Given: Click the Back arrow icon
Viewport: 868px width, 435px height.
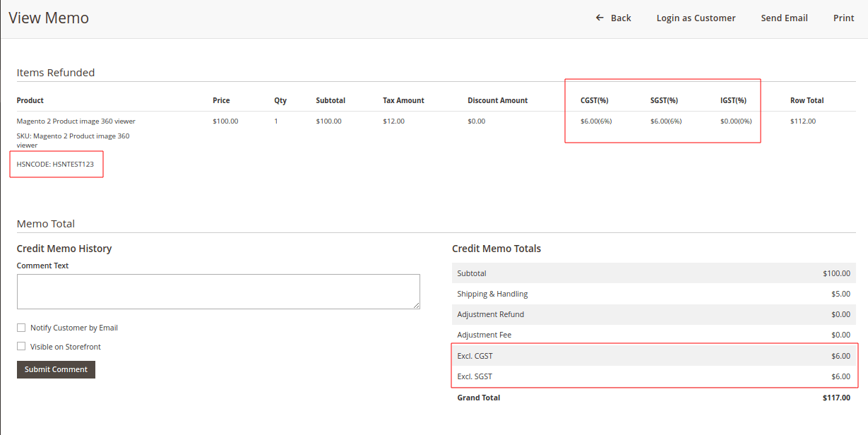Looking at the screenshot, I should [x=600, y=18].
